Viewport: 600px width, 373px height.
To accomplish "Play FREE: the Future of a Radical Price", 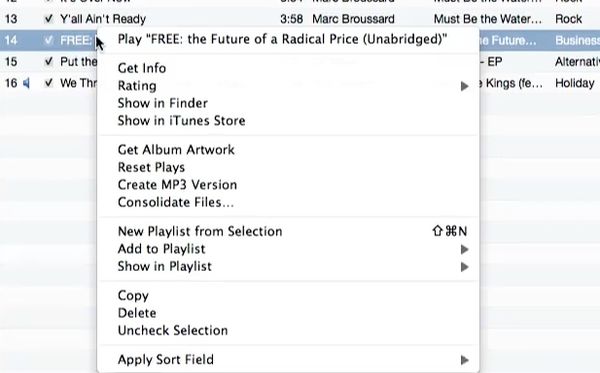I will pyautogui.click(x=282, y=39).
